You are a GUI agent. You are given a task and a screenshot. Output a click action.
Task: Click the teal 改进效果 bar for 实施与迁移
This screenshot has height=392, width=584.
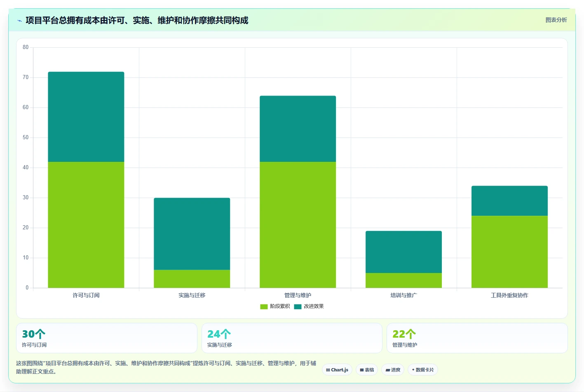point(192,234)
